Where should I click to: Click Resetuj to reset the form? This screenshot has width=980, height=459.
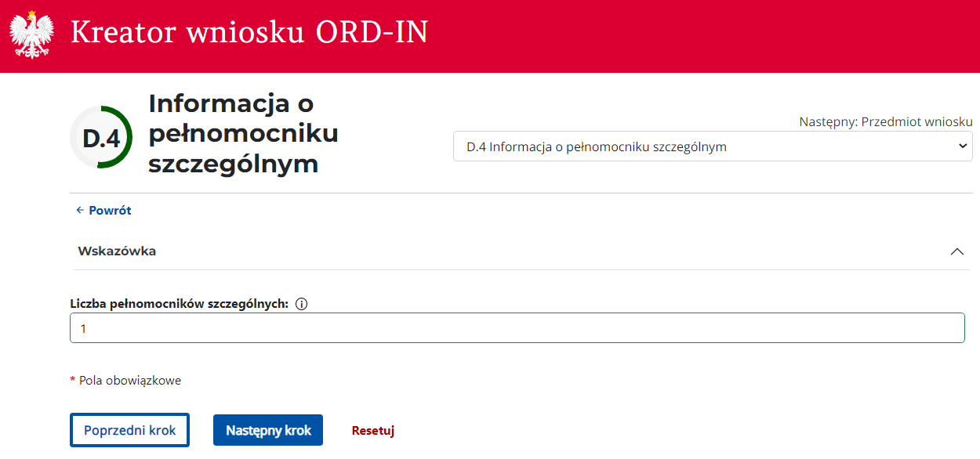tap(372, 431)
